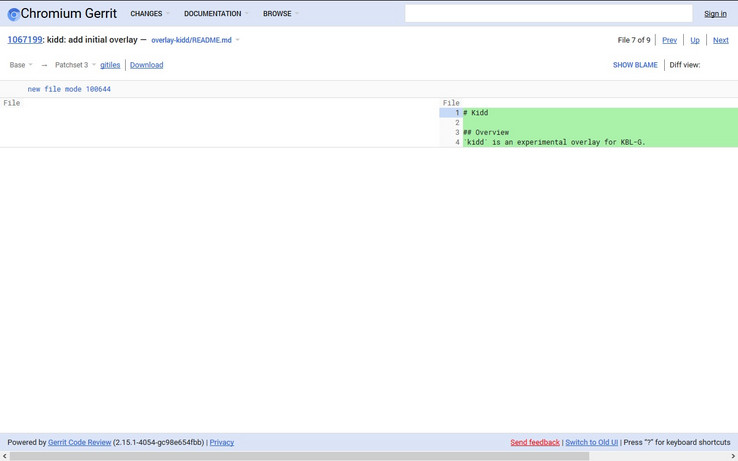The width and height of the screenshot is (738, 461).
Task: Click the Send feedback link
Action: tap(535, 442)
